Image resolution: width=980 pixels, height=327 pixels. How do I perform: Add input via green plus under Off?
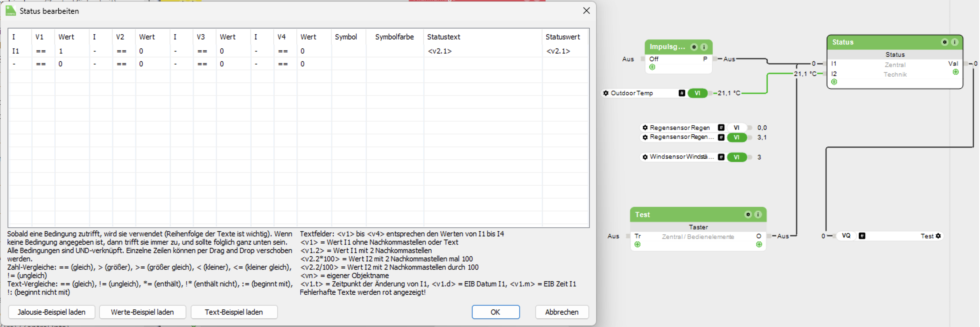tap(653, 67)
